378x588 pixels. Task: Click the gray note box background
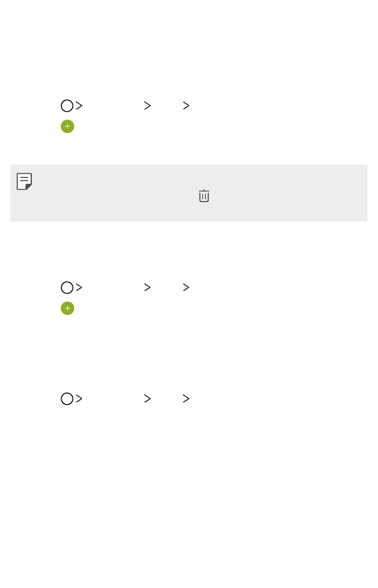[189, 193]
